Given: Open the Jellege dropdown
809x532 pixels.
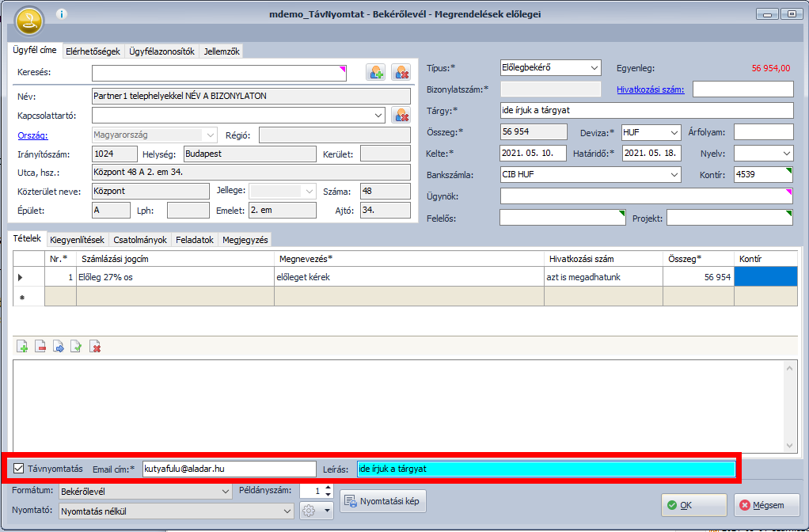Looking at the screenshot, I should [x=309, y=191].
